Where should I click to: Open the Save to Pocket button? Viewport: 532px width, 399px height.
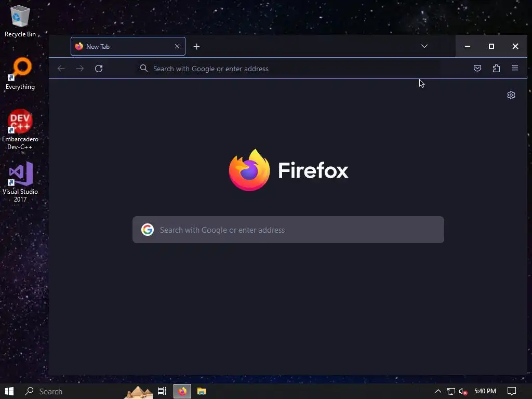coord(477,68)
